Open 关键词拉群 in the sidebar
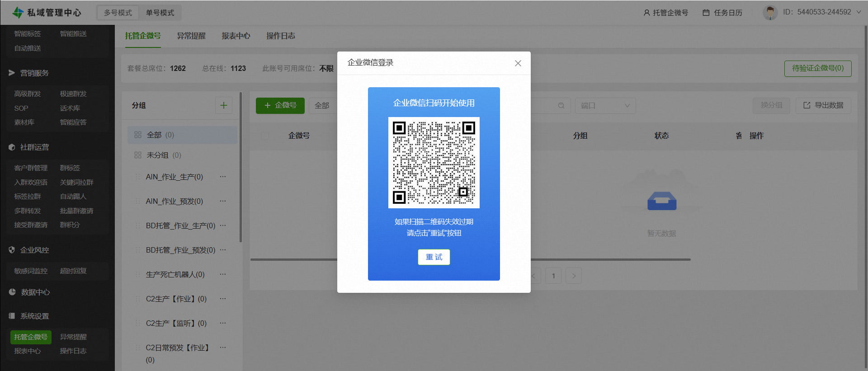Image resolution: width=868 pixels, height=371 pixels. pos(76,182)
